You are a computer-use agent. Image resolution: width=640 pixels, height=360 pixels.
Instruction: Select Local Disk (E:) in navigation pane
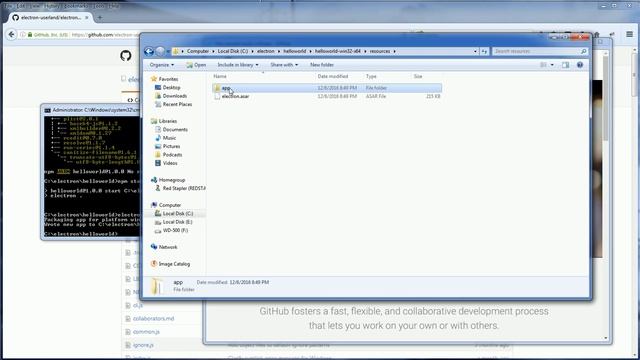(x=177, y=222)
